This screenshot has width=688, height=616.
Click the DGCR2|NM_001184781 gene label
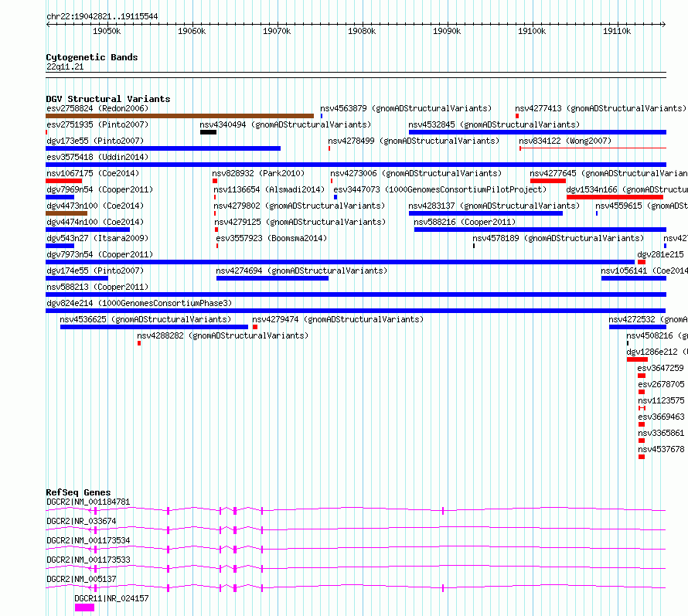click(88, 502)
